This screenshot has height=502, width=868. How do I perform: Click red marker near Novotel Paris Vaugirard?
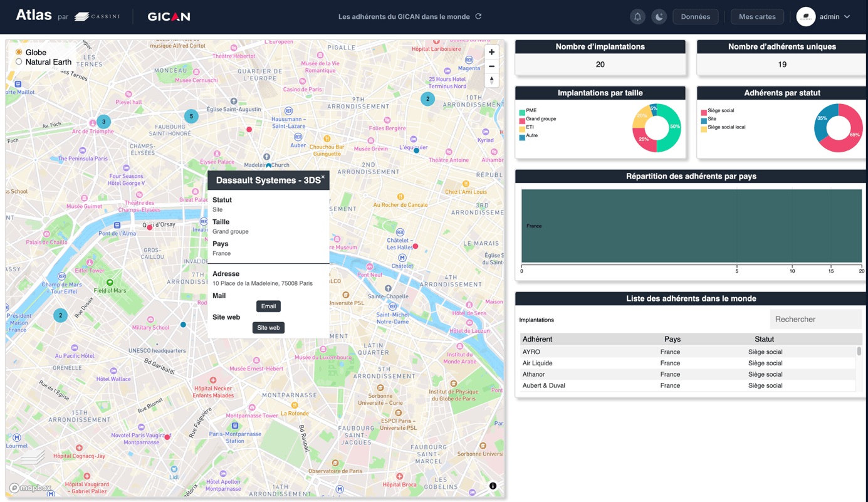point(167,437)
